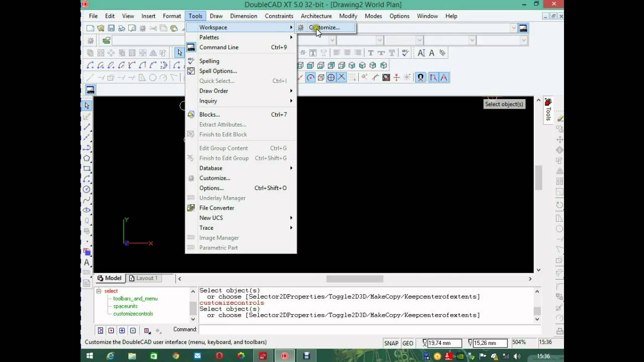This screenshot has width=644, height=362.
Task: Click the X intersection snap icon
Action: point(342,77)
